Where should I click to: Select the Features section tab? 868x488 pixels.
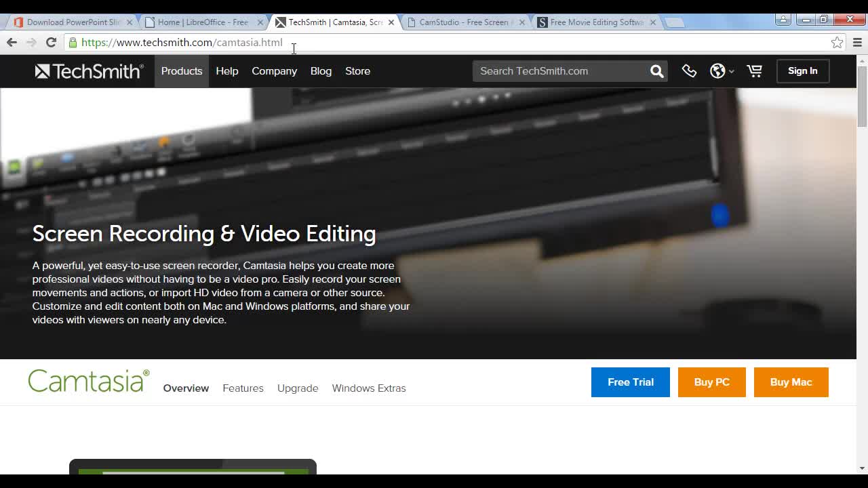click(243, 388)
